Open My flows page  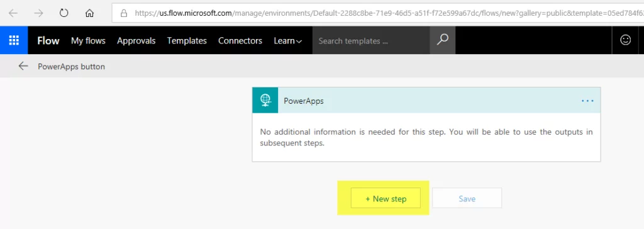[88, 41]
